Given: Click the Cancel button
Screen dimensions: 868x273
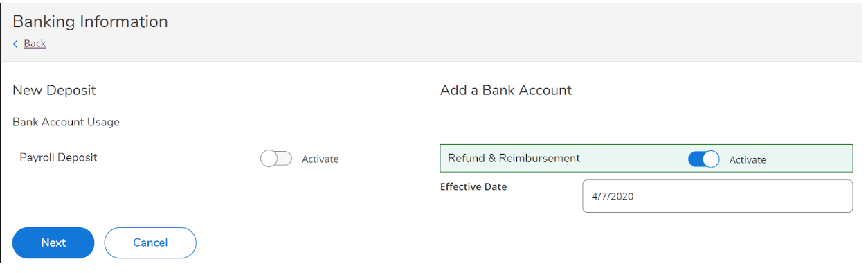Looking at the screenshot, I should point(150,243).
